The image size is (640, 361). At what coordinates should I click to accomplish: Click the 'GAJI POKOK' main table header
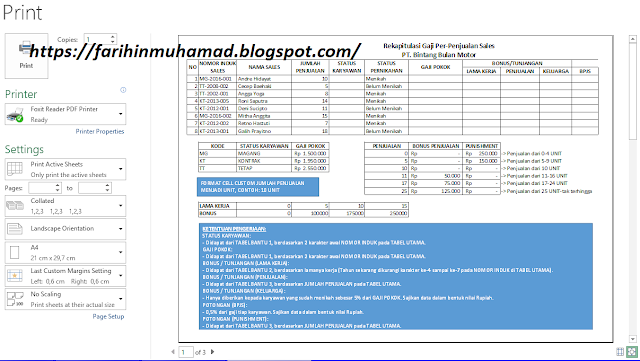(x=435, y=67)
